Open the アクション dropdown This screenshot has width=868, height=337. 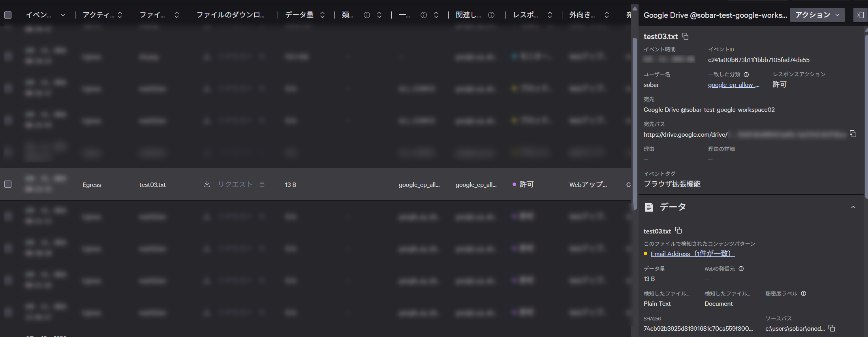[x=817, y=15]
